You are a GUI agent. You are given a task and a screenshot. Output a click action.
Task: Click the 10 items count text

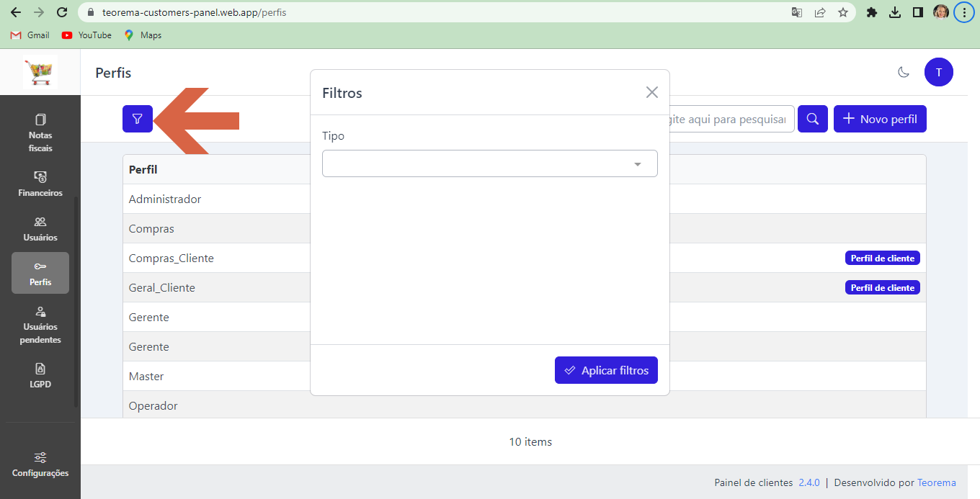click(x=530, y=441)
